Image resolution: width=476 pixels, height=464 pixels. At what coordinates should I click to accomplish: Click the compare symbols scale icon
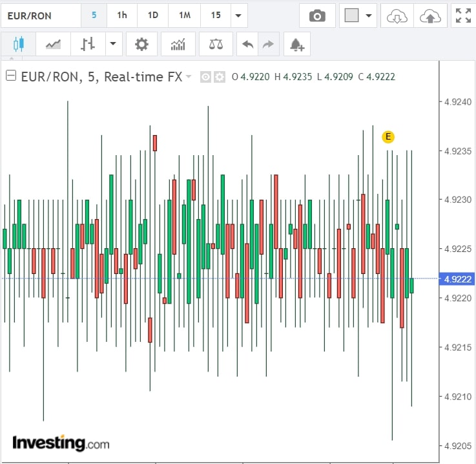(x=216, y=45)
